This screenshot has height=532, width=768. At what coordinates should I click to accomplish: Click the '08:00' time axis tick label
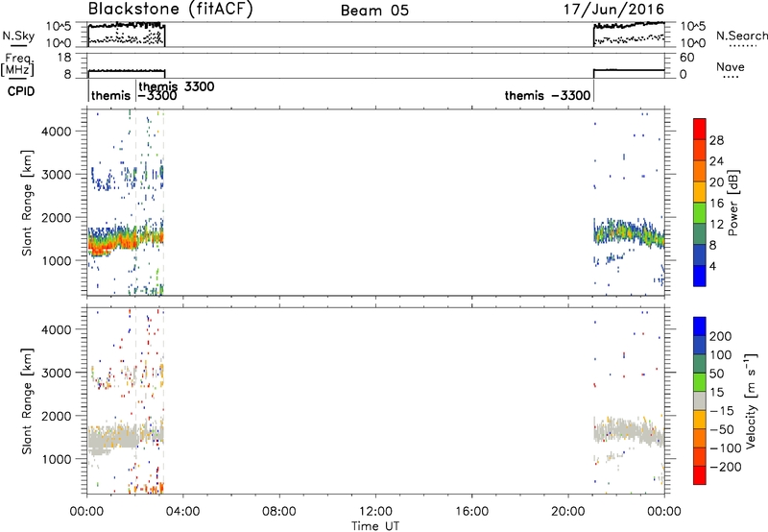tap(279, 512)
